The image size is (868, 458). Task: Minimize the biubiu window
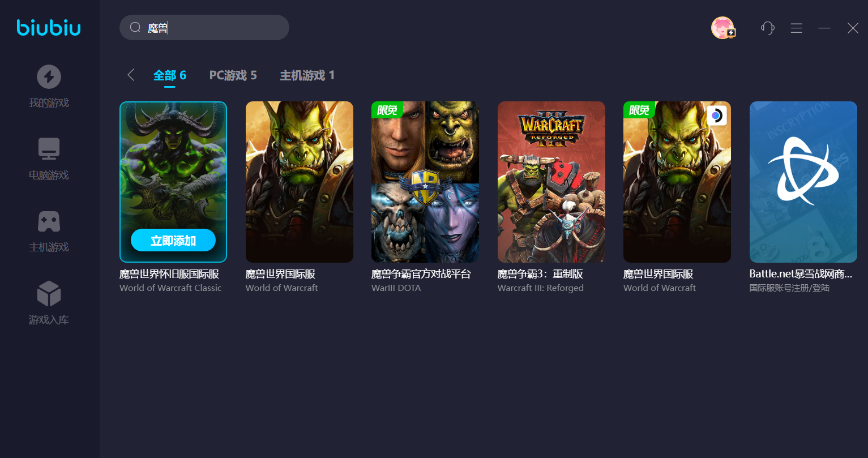[x=824, y=28]
